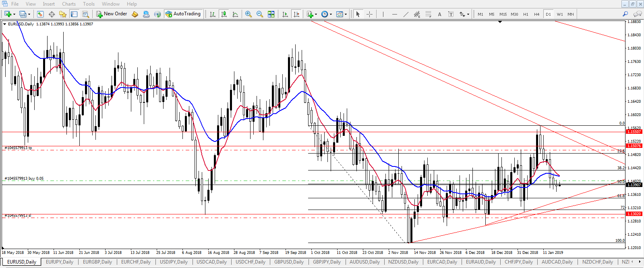Select the Cursor arrow tool
The height and width of the screenshot is (268, 644).
[358, 14]
